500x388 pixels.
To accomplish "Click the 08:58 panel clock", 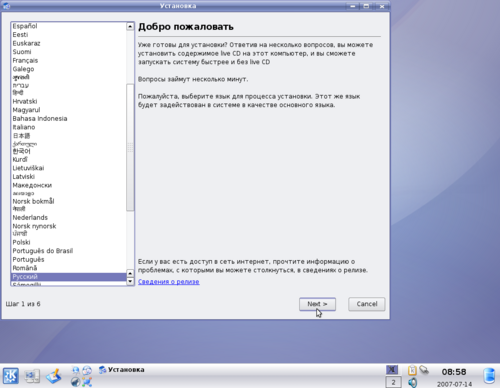I will 454,372.
